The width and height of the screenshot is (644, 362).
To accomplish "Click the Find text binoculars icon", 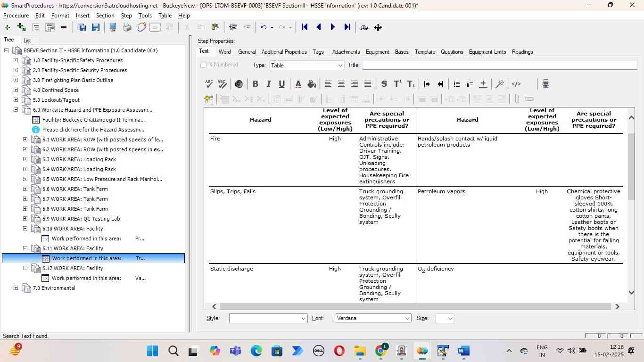I will click(364, 27).
